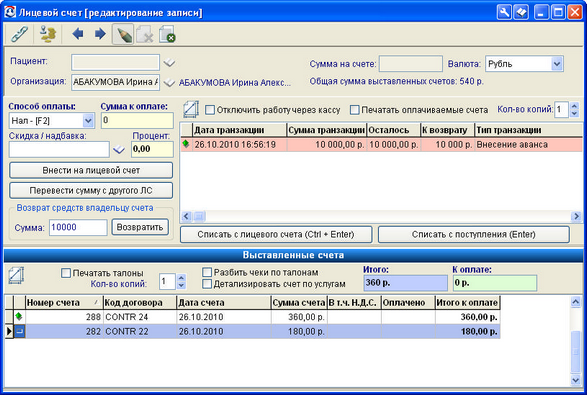Click the Возвратить button
The image size is (587, 395).
[x=140, y=227]
